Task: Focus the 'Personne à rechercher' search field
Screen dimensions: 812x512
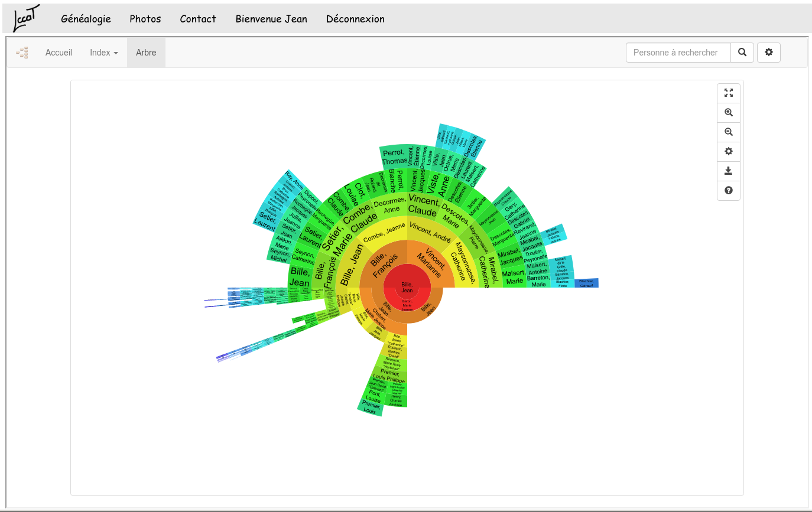Action: tap(678, 53)
